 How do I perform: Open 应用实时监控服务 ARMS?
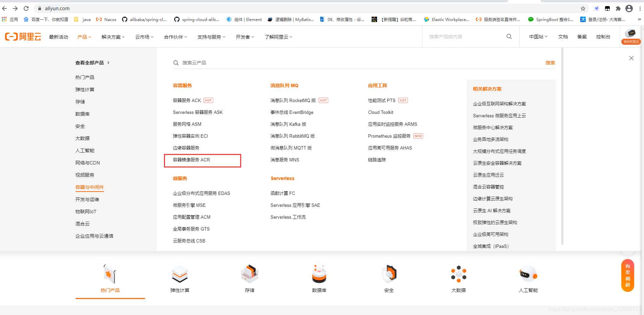[393, 124]
